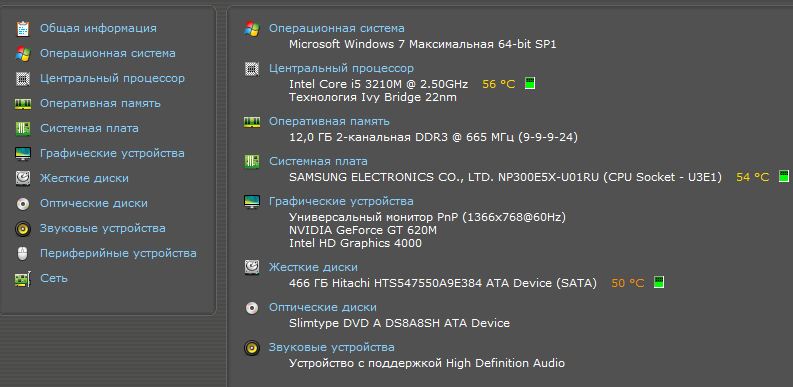This screenshot has width=793, height=387.
Task: Open the network card icon beside Сеть
Action: pyautogui.click(x=23, y=279)
